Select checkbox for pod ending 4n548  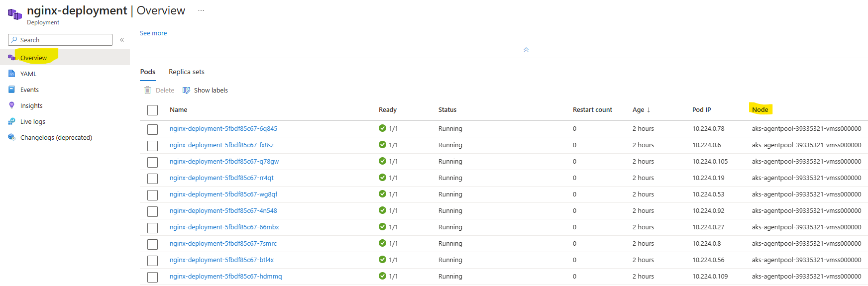coord(153,211)
